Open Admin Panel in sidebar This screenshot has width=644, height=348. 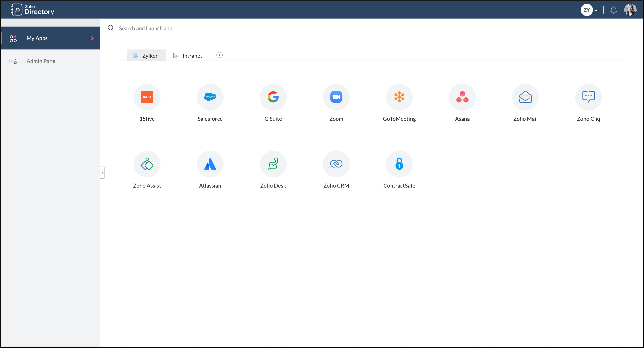pos(41,61)
